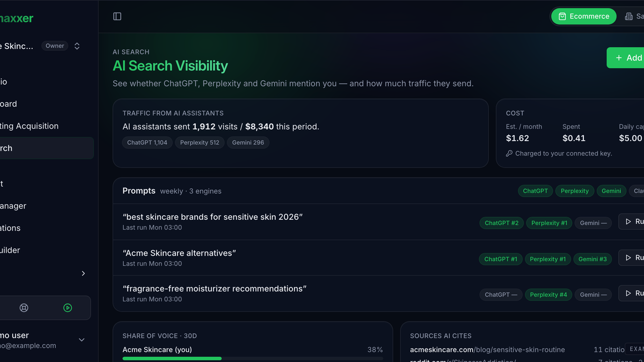
Task: Expand the demo user account chevron
Action: tap(82, 339)
